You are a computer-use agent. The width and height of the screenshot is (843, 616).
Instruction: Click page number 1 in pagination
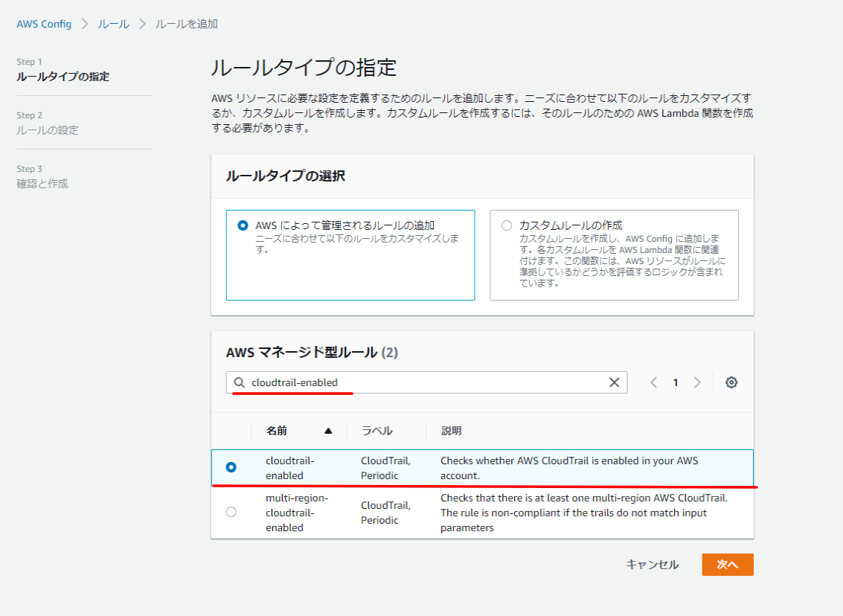pos(676,382)
